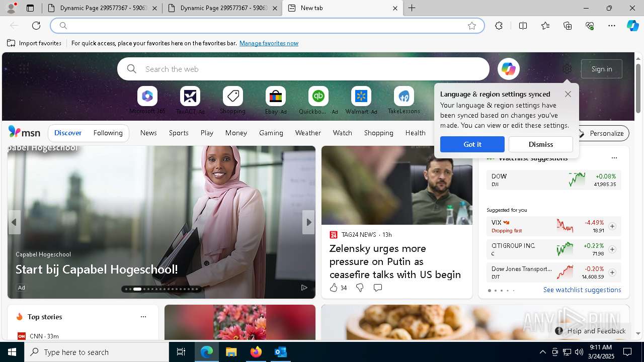644x362 pixels.
Task: Refresh the page with the reload icon
Action: [36, 26]
